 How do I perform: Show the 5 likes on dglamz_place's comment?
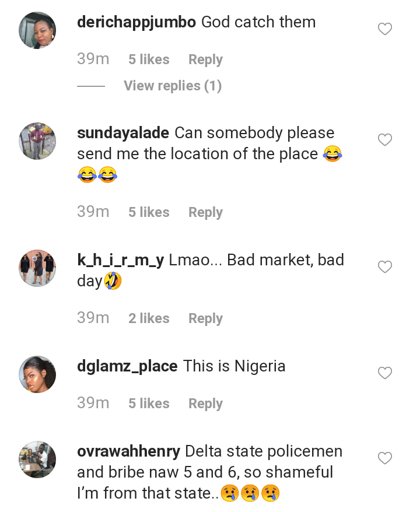(x=149, y=404)
